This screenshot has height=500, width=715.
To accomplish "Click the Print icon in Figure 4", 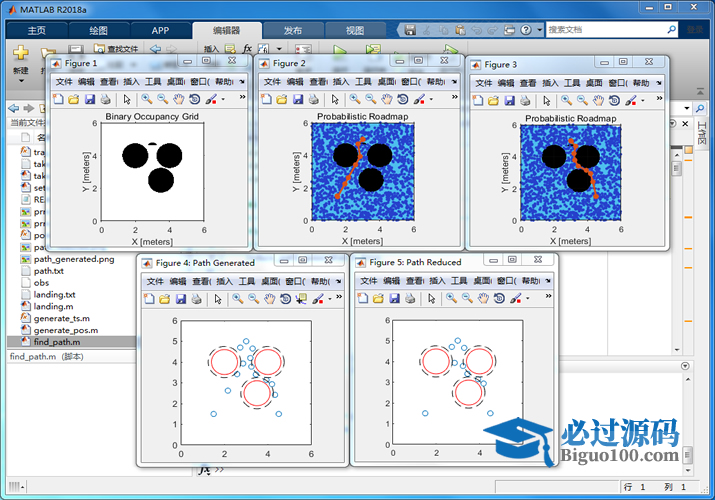I will pyautogui.click(x=196, y=298).
